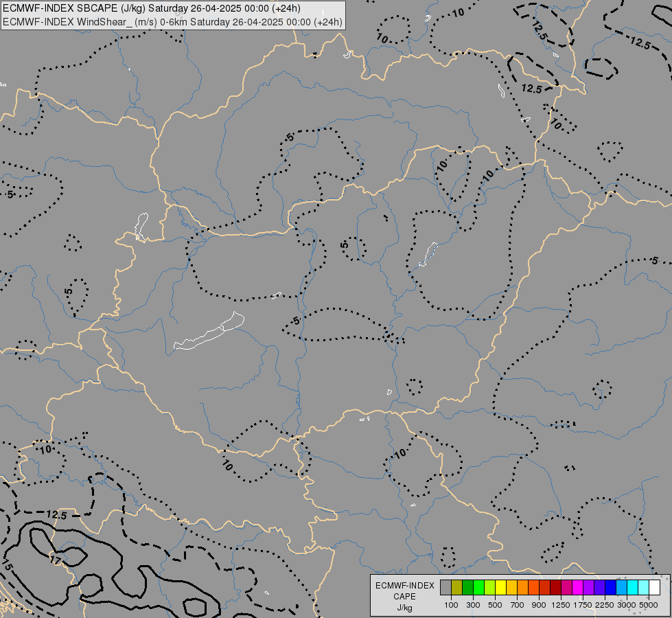Click the pale cyan legend swatch
This screenshot has width=672, height=618.
pyautogui.click(x=644, y=587)
